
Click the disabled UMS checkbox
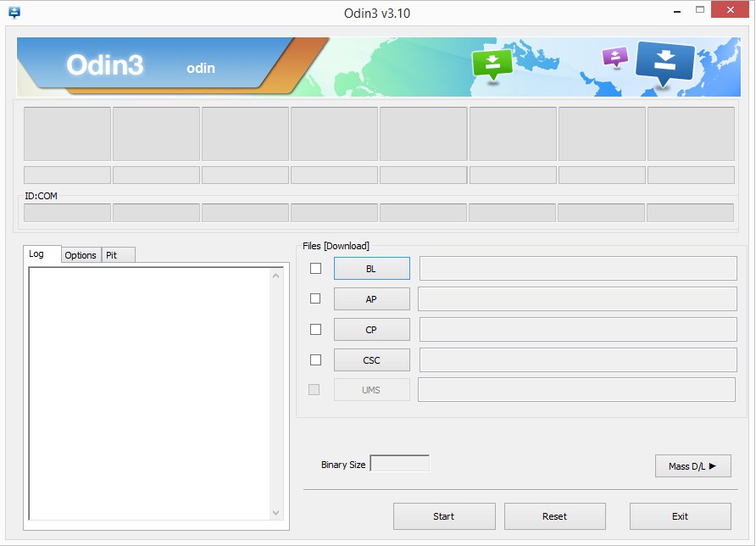pyautogui.click(x=314, y=389)
